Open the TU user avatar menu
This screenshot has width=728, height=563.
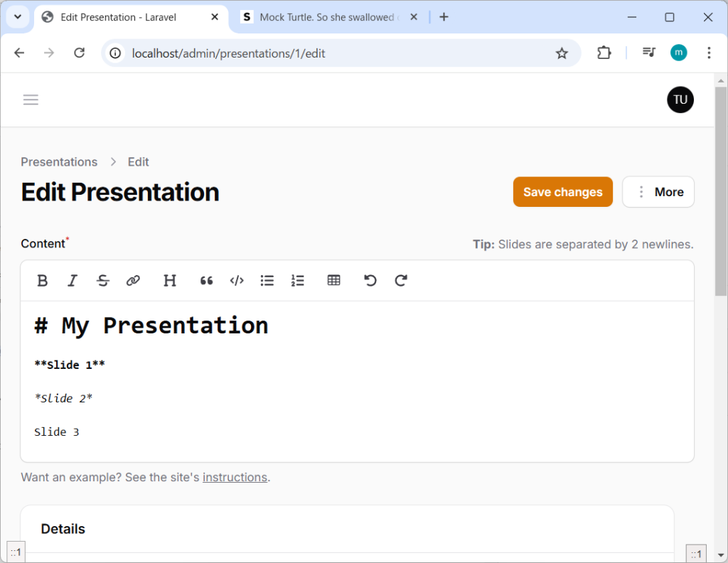click(680, 100)
